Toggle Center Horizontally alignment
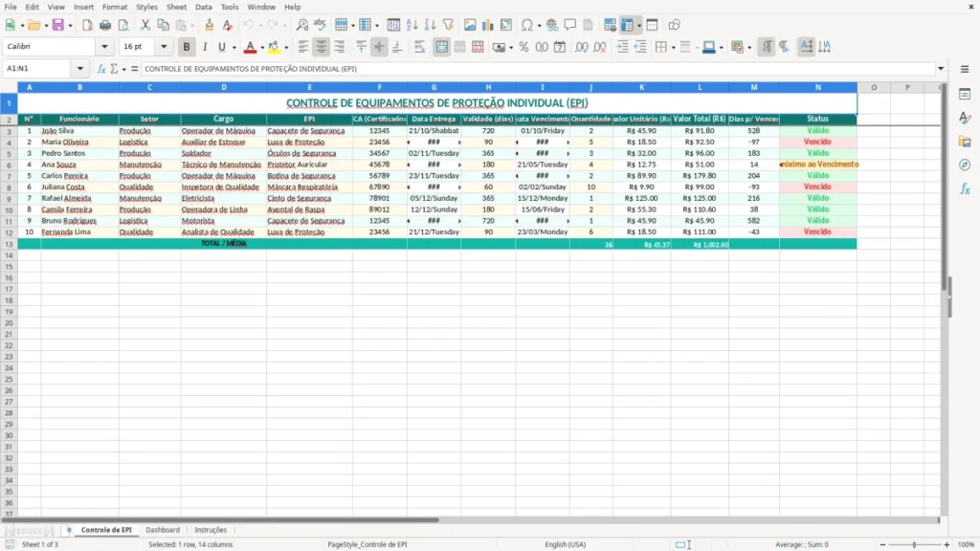Viewport: 980px width, 551px height. (322, 47)
